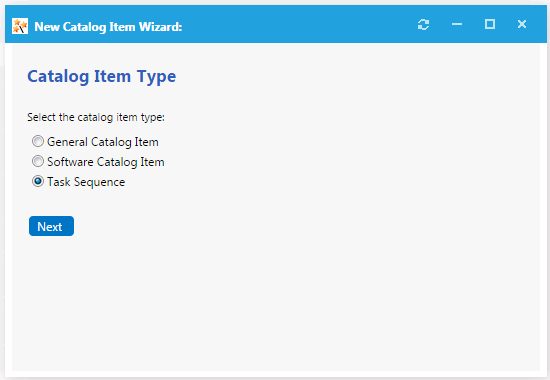This screenshot has height=380, width=550.
Task: Select the Task Sequence radio button
Action: (x=38, y=181)
